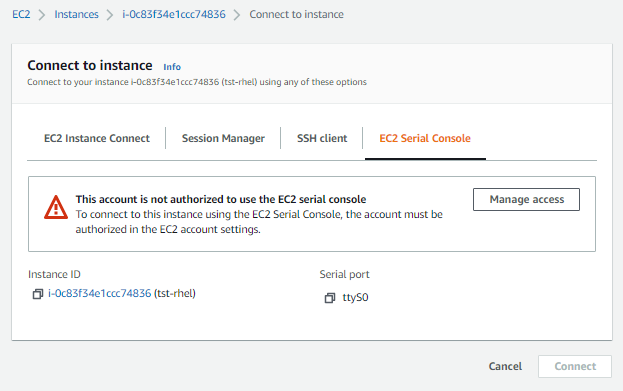The height and width of the screenshot is (391, 623).
Task: Click the chevron before Connect to instance breadcrumb
Action: pyautogui.click(x=237, y=15)
